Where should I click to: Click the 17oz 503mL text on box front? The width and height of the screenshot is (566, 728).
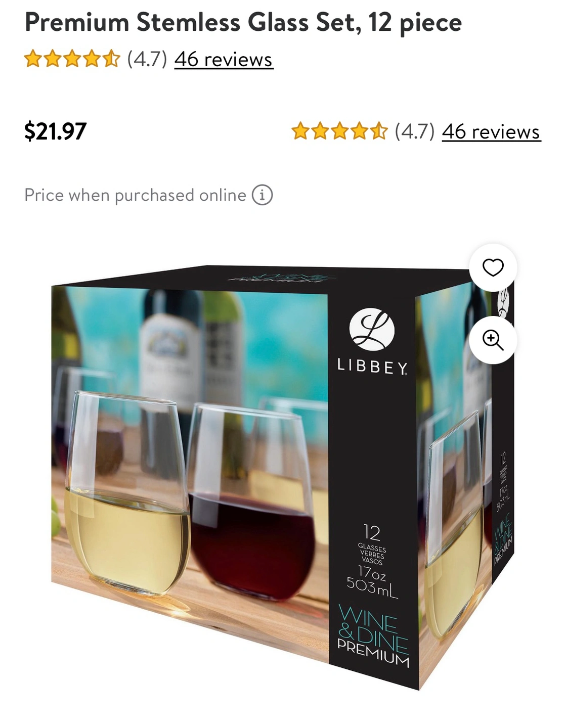372,580
